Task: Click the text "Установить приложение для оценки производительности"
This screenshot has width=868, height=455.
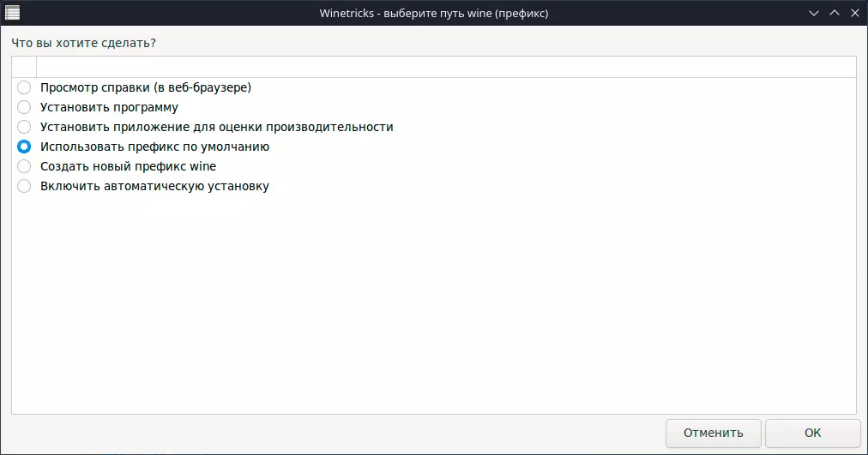Action: point(216,127)
